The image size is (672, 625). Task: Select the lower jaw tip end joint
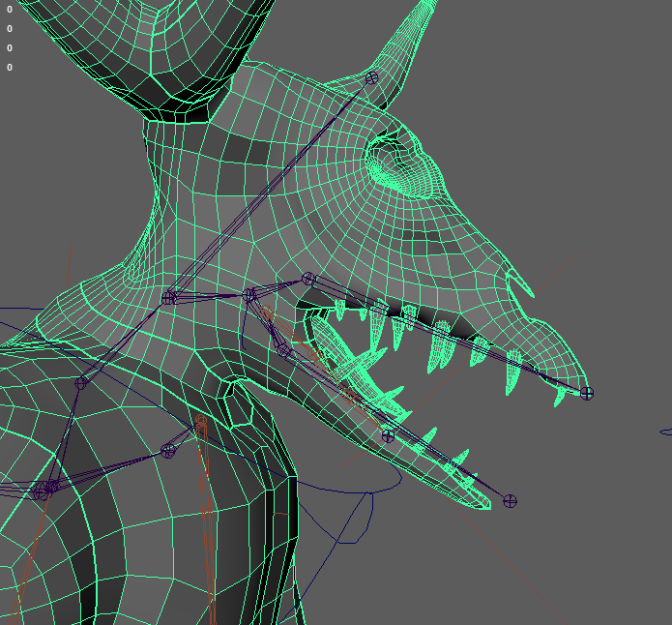click(511, 500)
